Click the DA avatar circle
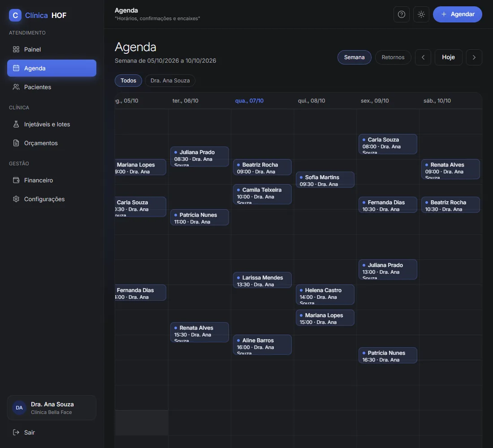Viewport: 493px width, 448px height. (19, 408)
